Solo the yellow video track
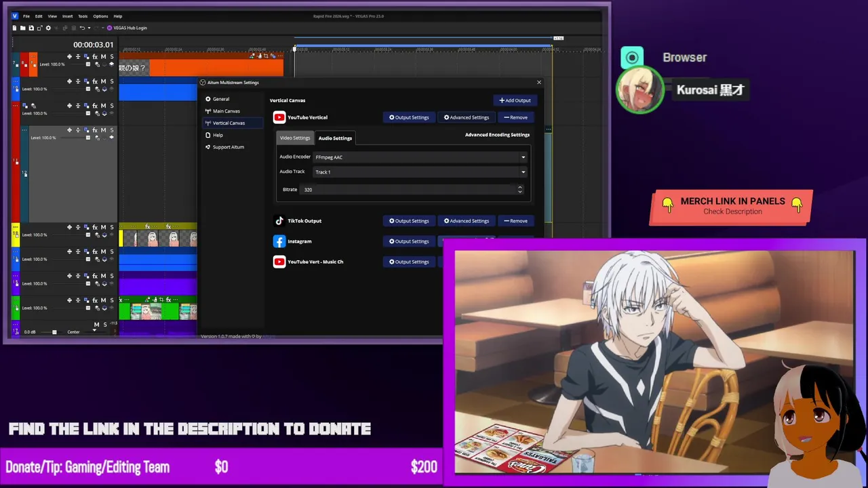 (x=112, y=227)
